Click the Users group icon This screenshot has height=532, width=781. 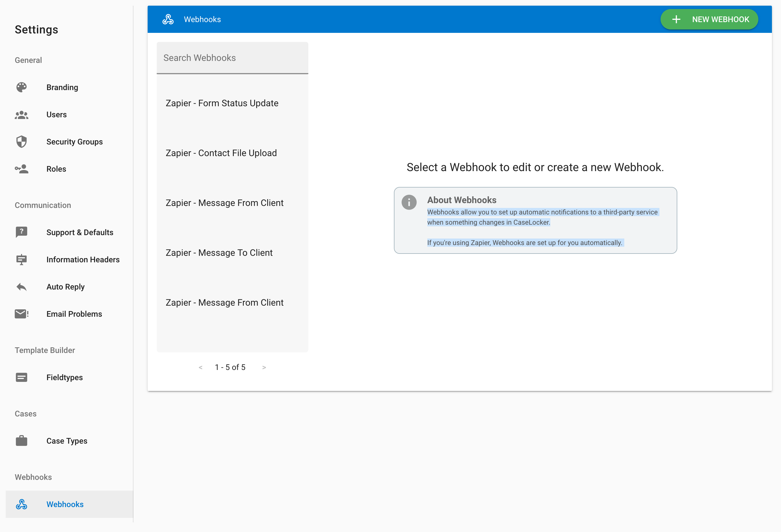pyautogui.click(x=22, y=115)
